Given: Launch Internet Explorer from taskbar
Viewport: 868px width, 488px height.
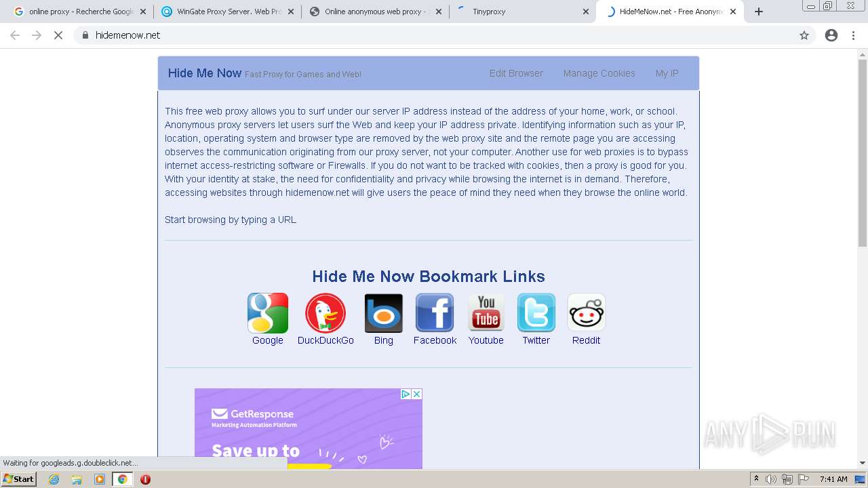Looking at the screenshot, I should tap(54, 479).
